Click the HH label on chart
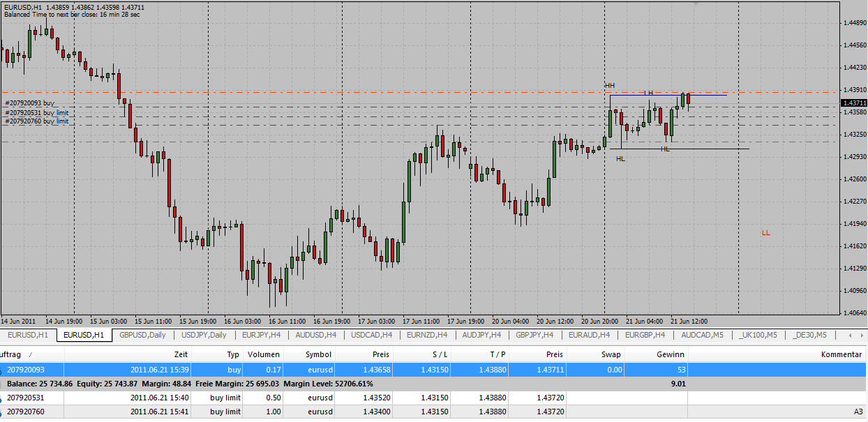Screen dimensions: 868x422 pyautogui.click(x=610, y=86)
